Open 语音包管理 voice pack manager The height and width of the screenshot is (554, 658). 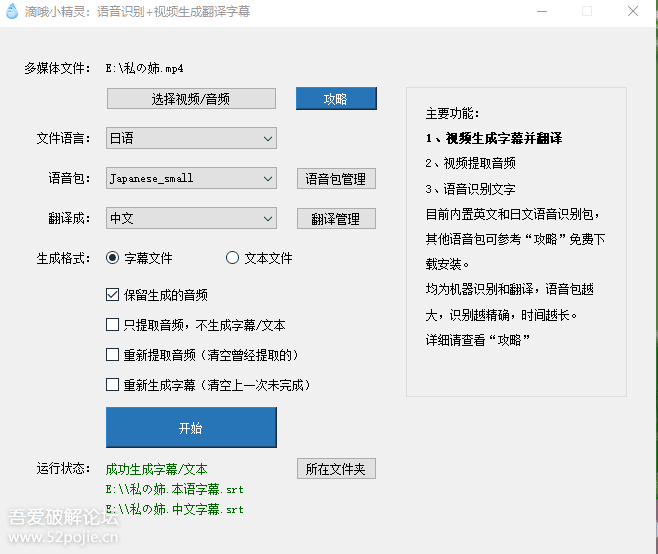336,179
